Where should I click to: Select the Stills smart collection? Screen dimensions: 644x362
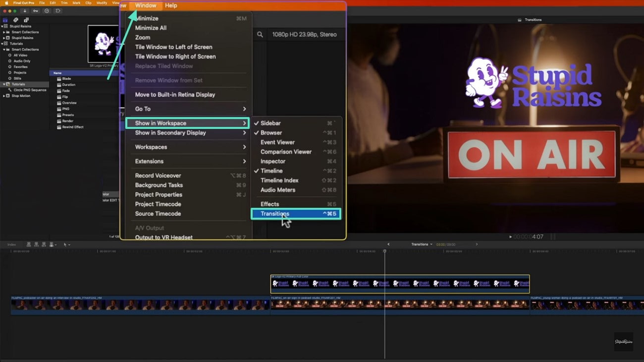17,78
